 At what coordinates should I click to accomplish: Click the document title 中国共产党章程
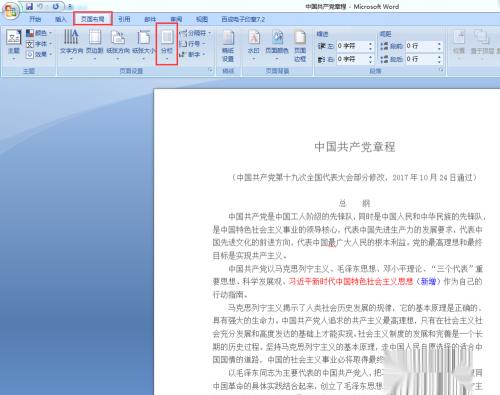coord(355,147)
